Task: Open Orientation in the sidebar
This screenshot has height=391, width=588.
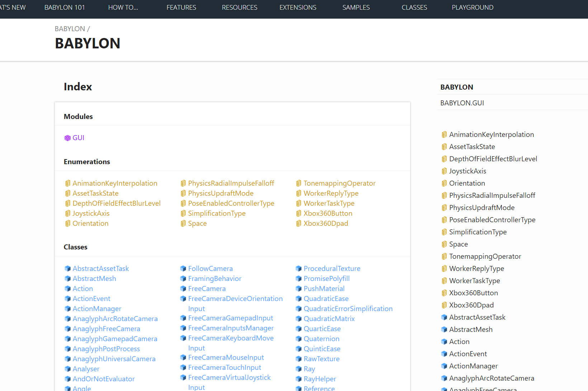Action: [x=467, y=183]
